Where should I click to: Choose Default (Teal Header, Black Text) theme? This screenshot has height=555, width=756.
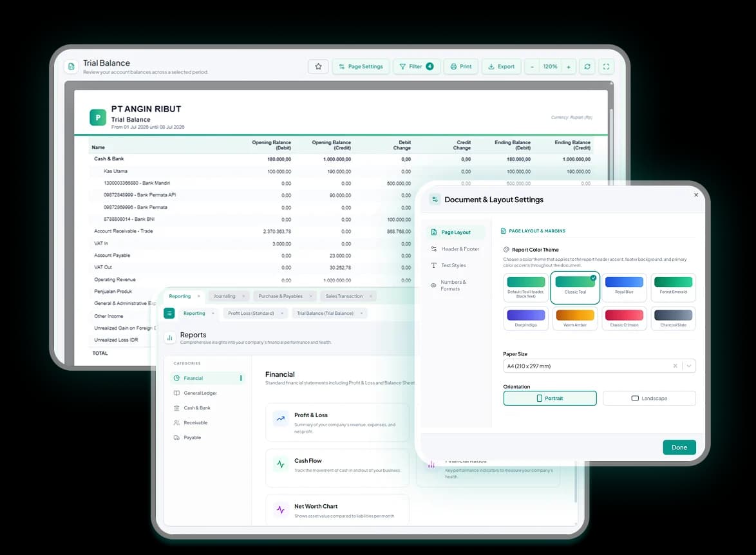point(525,287)
